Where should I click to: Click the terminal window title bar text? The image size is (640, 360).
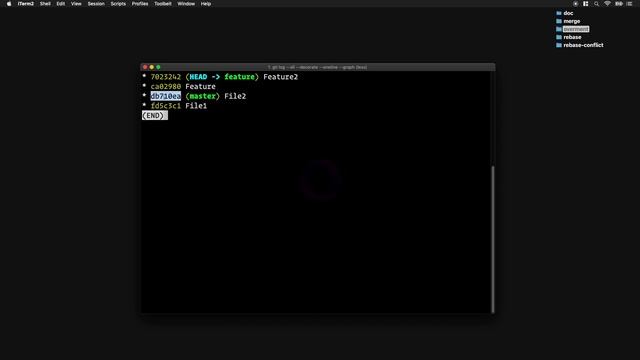317,67
